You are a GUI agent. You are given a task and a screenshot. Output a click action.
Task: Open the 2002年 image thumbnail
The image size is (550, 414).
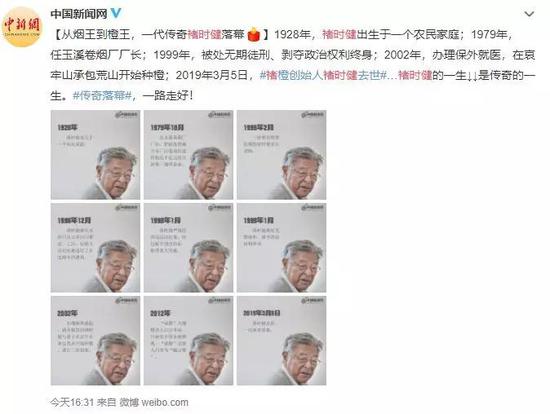[x=95, y=341]
